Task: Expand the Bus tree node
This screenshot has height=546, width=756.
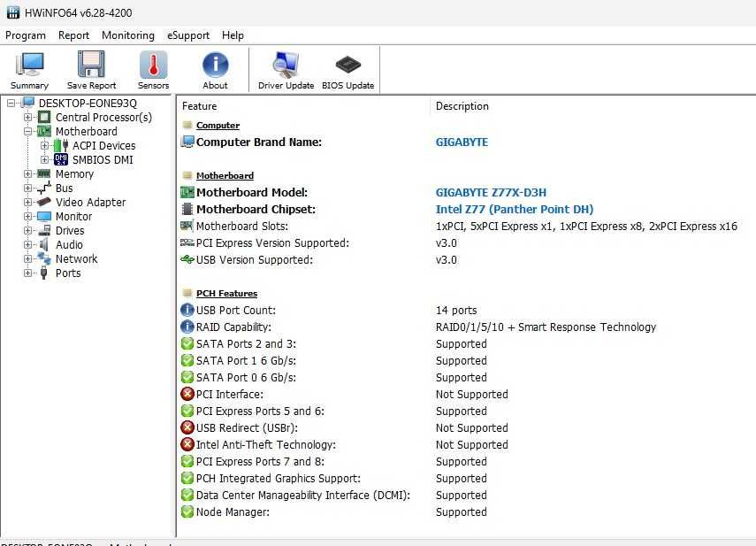Action: pyautogui.click(x=27, y=188)
